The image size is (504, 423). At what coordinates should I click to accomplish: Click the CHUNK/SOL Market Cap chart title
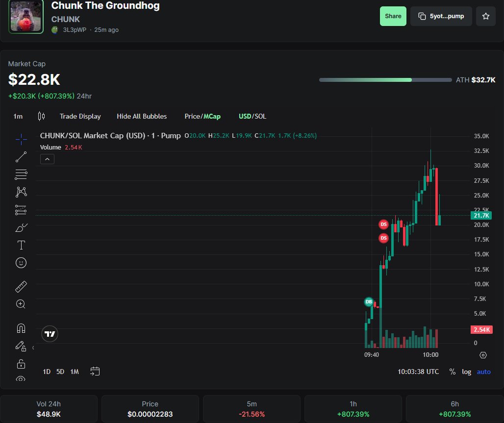pyautogui.click(x=110, y=136)
